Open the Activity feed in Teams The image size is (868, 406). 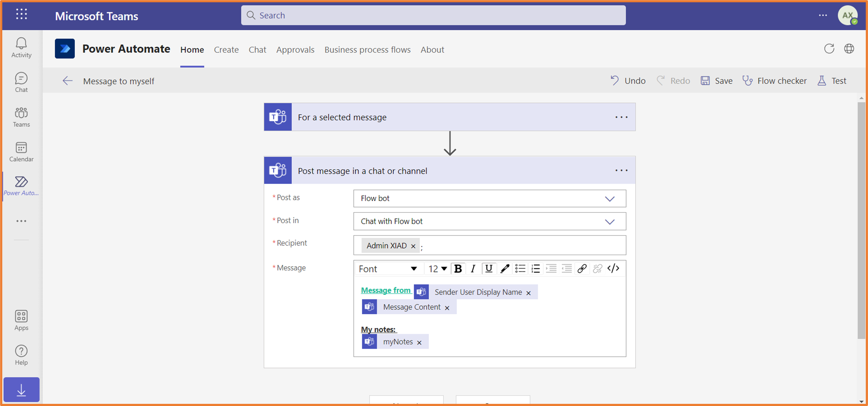point(21,47)
